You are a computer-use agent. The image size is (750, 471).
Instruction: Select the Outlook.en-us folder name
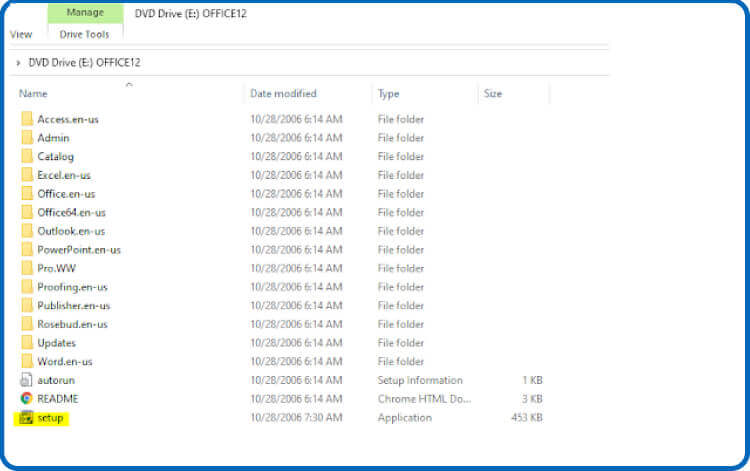71,231
